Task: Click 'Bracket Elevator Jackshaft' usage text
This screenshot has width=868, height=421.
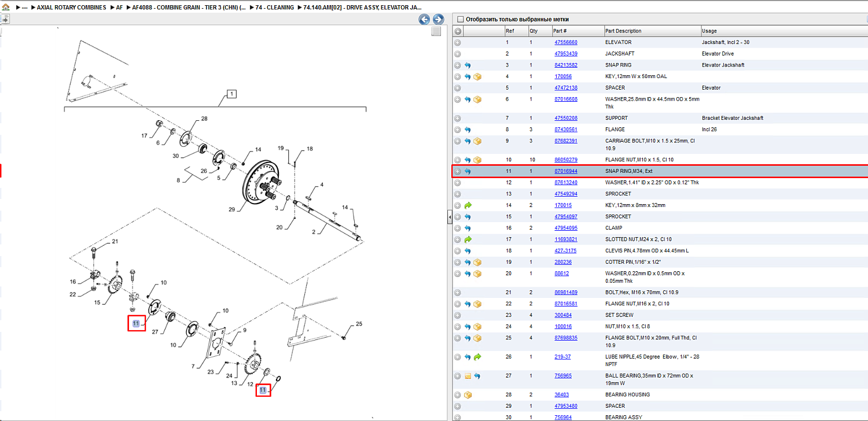Action: tap(733, 118)
